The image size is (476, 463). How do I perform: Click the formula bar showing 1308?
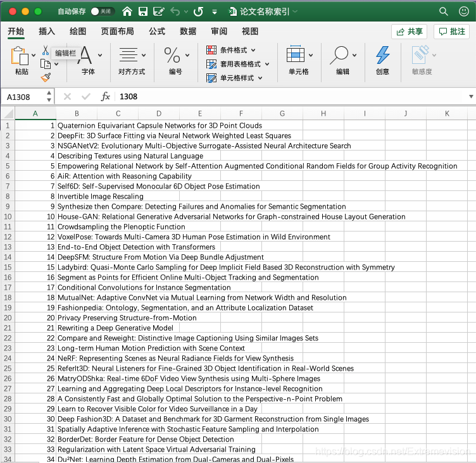[x=291, y=97]
